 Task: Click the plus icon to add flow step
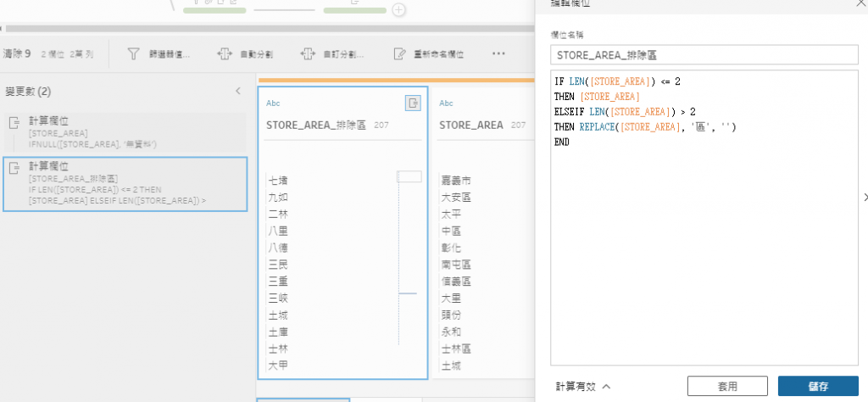point(398,9)
